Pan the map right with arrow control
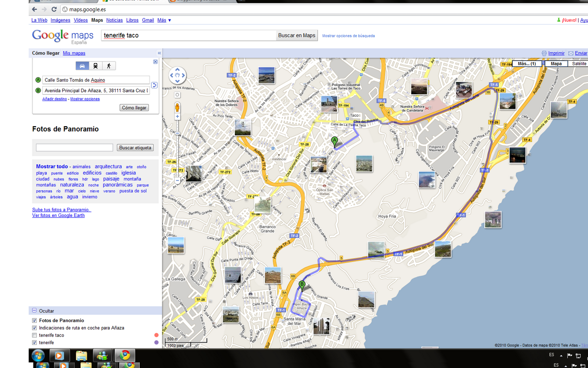Screen dimensions: 588x368 pyautogui.click(x=183, y=75)
